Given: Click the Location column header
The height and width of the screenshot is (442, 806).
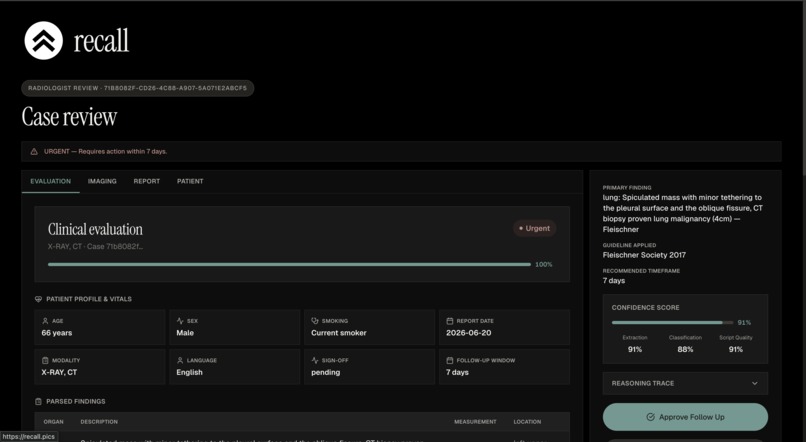Looking at the screenshot, I should 527,422.
